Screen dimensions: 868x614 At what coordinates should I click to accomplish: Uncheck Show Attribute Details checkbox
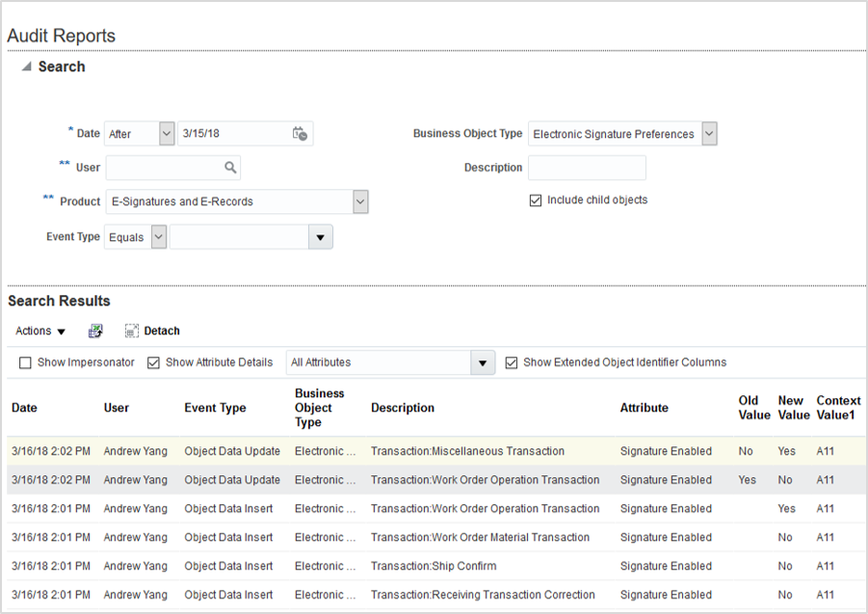click(x=154, y=362)
